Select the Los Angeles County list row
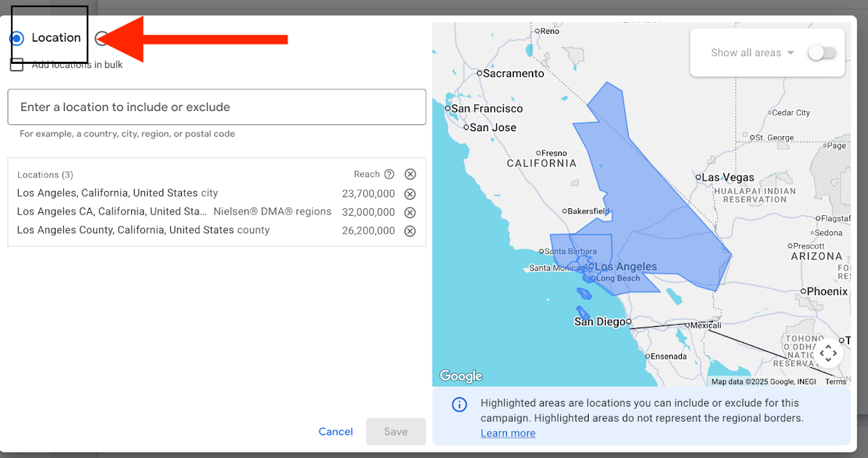Image resolution: width=868 pixels, height=458 pixels. pos(143,230)
